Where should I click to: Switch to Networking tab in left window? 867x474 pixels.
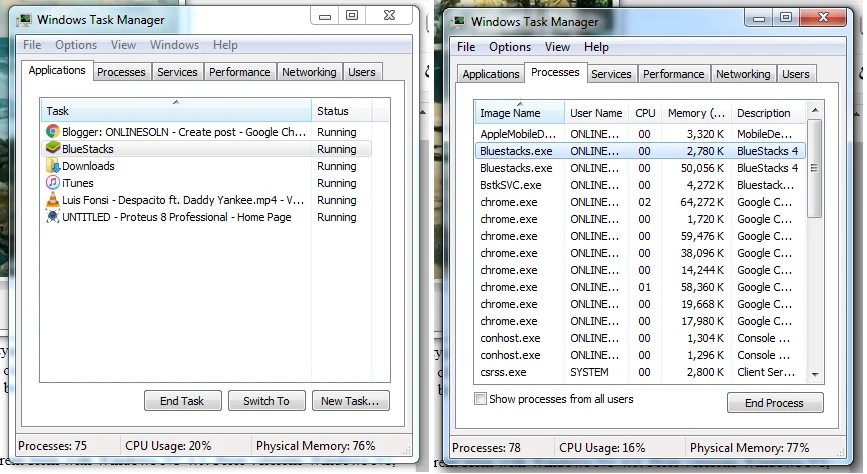click(309, 72)
